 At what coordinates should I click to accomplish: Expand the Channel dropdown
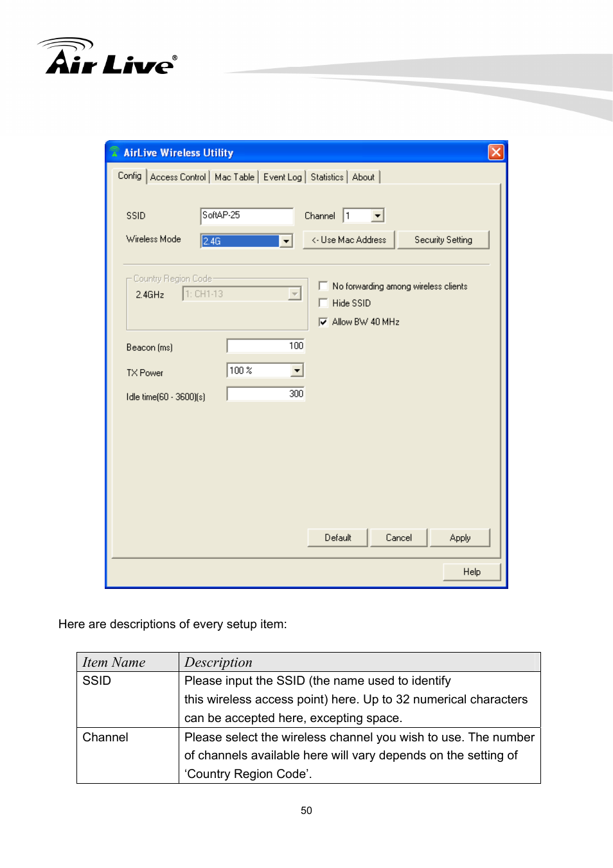[378, 215]
